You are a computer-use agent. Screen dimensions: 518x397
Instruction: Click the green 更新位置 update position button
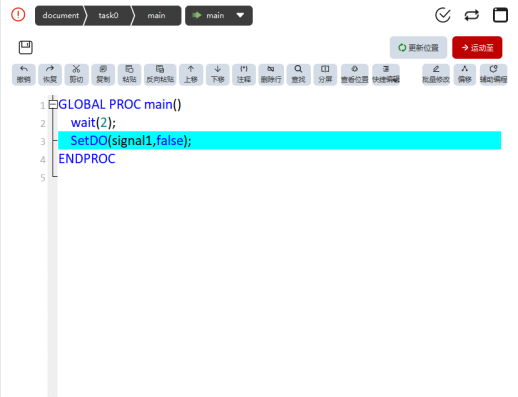[418, 48]
